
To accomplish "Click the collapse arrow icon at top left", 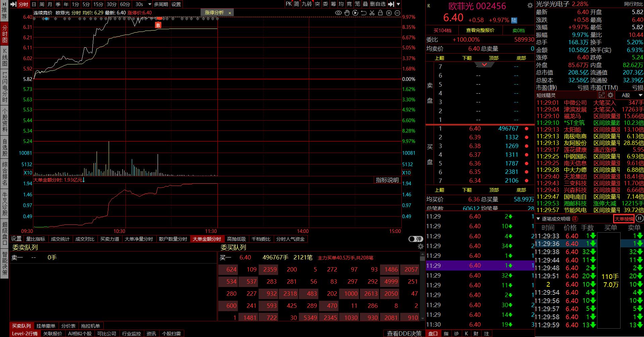I will click(13, 4).
